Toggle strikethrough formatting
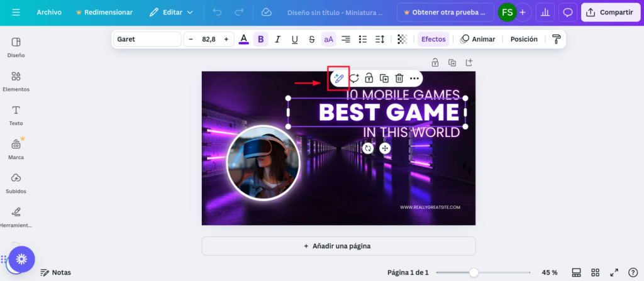The image size is (644, 281). tap(312, 40)
